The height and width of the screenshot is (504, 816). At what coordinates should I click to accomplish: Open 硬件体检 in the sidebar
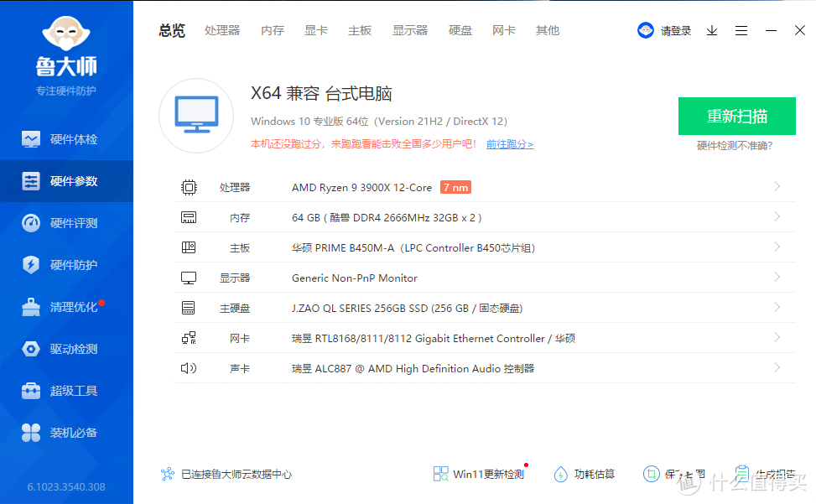(x=66, y=139)
